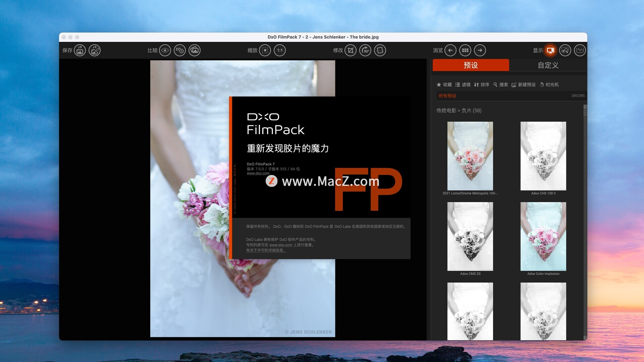Open the image browser grid
The width and height of the screenshot is (644, 362).
point(465,50)
